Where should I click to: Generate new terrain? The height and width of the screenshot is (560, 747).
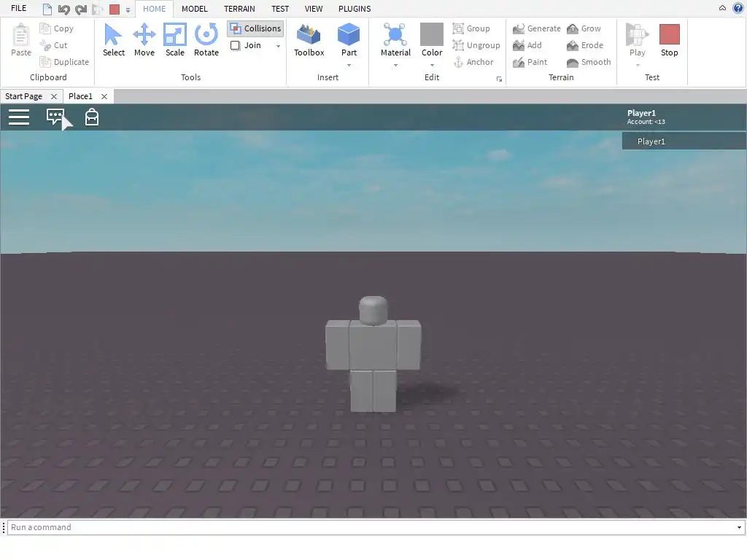[x=536, y=28]
